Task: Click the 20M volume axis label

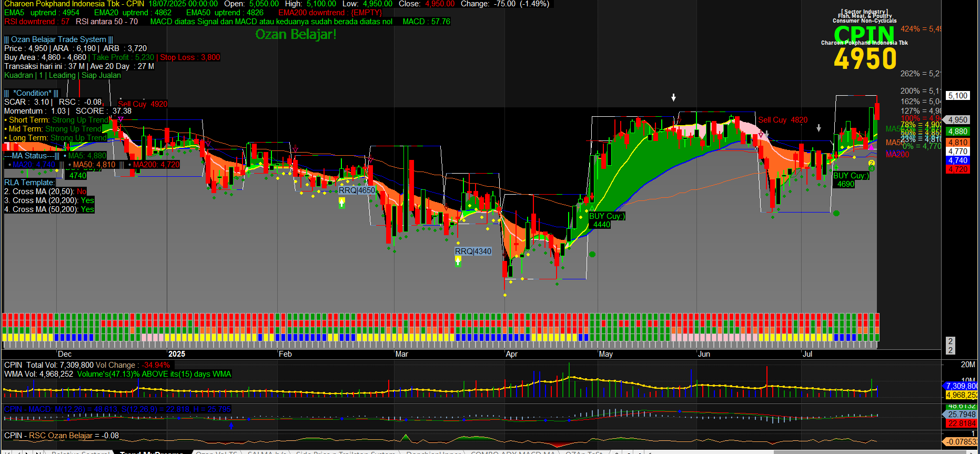Action: tap(968, 365)
